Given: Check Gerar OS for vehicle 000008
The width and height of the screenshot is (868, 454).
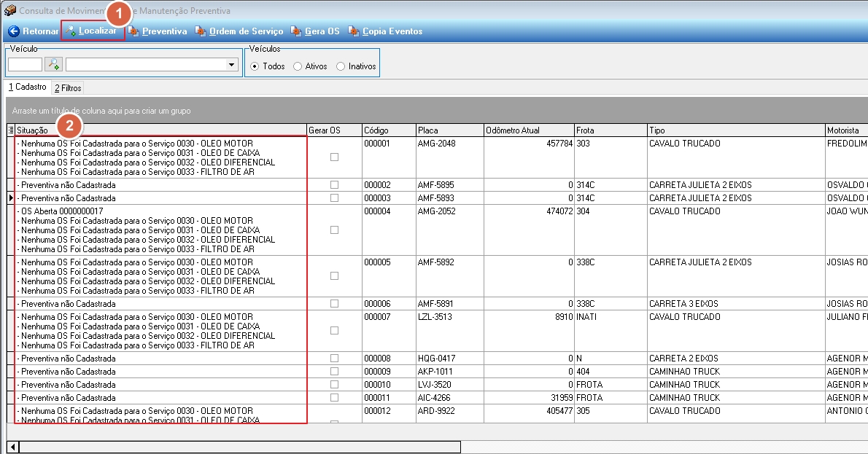Looking at the screenshot, I should [x=334, y=359].
